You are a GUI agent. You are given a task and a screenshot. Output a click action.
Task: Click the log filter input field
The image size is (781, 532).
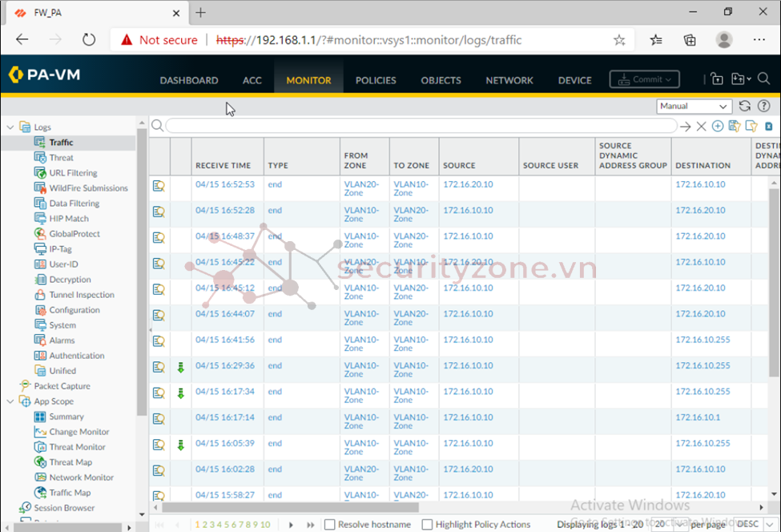click(x=421, y=126)
